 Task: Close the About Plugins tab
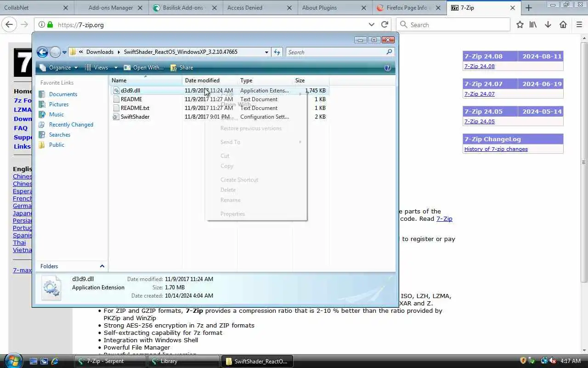364,8
